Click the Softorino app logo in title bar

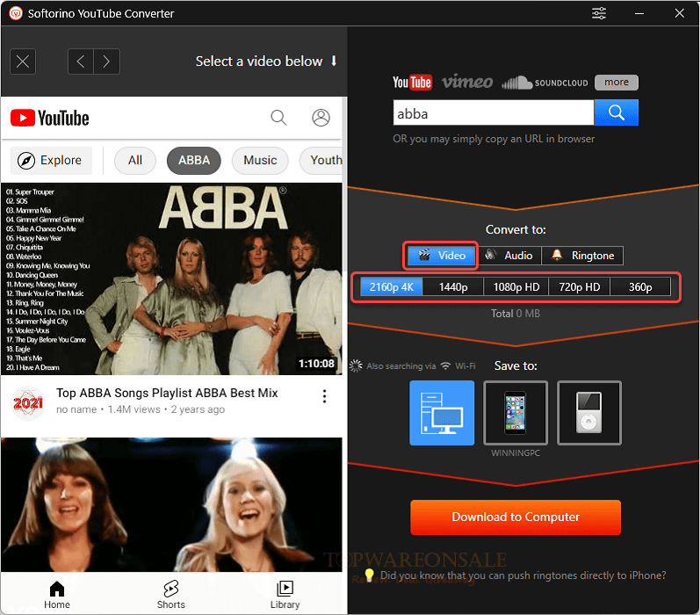pyautogui.click(x=16, y=13)
